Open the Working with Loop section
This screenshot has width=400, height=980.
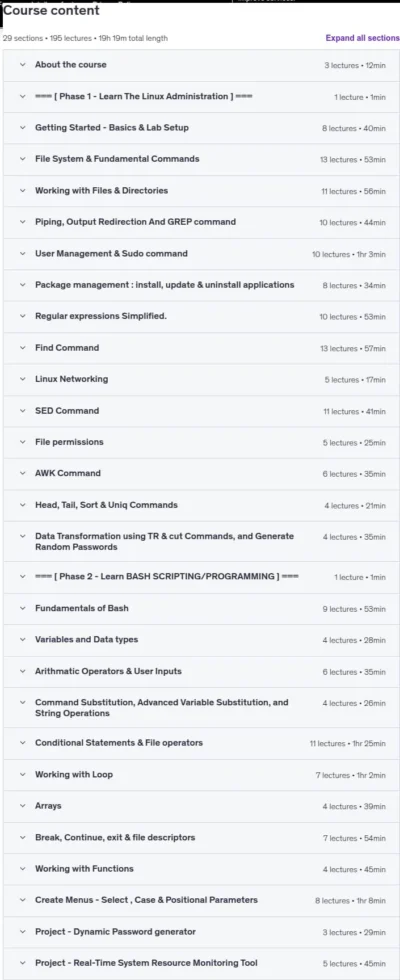(201, 775)
